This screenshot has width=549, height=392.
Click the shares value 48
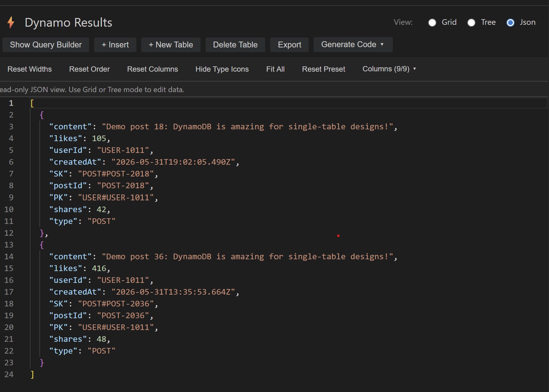[x=101, y=339]
